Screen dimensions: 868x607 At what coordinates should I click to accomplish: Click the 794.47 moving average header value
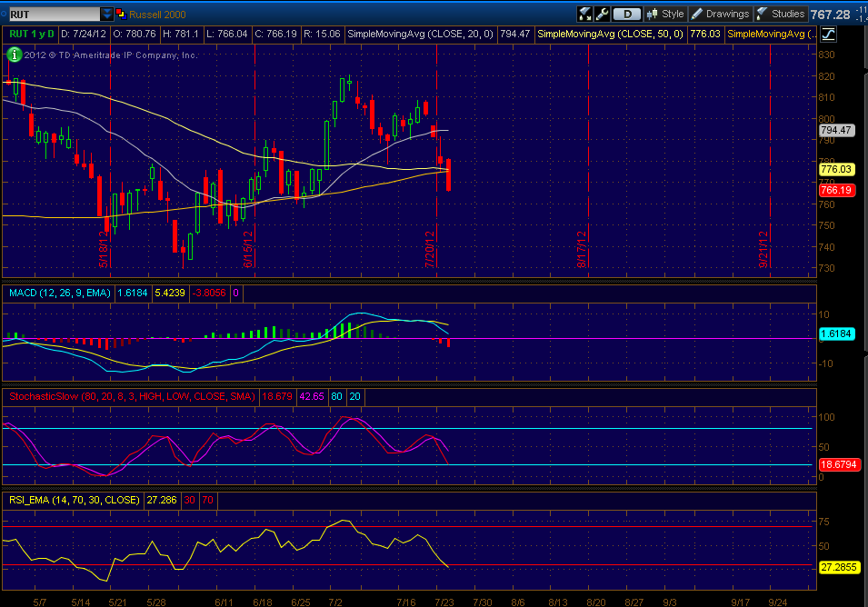coord(514,34)
